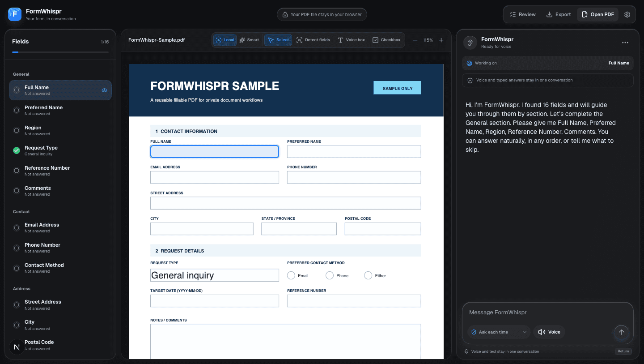Zoom out with the minus icon

click(415, 40)
